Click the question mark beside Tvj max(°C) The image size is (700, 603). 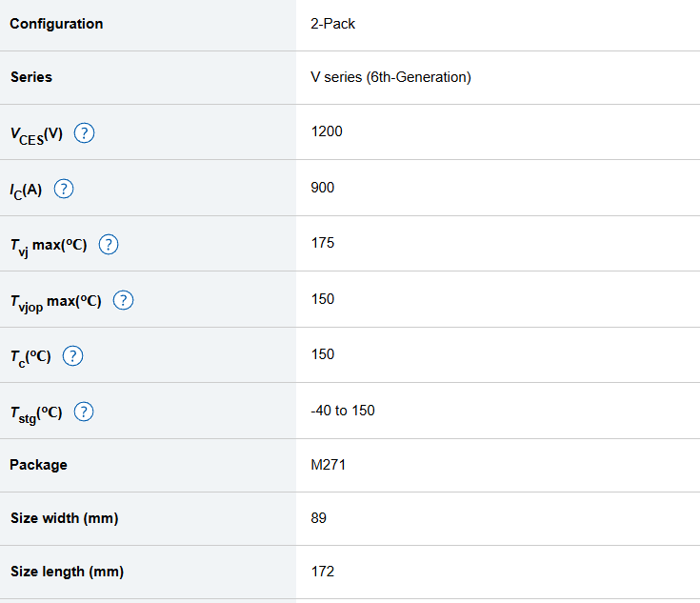tap(109, 245)
